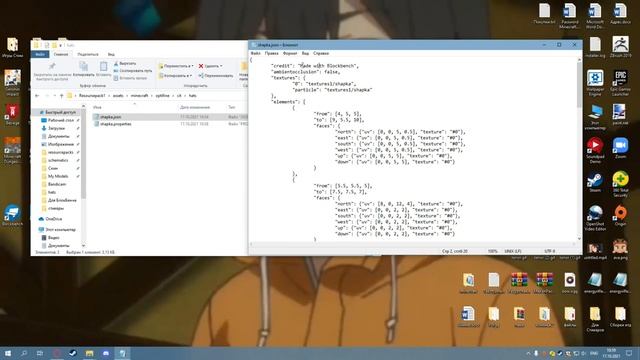
Task: Open the schematics folder in Explorer sidebar
Action: click(58, 160)
